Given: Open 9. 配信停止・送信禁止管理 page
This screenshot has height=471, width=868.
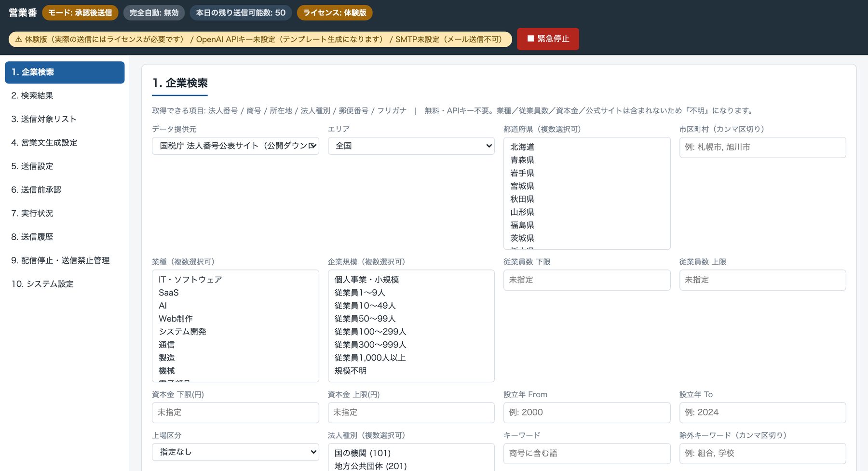Looking at the screenshot, I should [65, 260].
